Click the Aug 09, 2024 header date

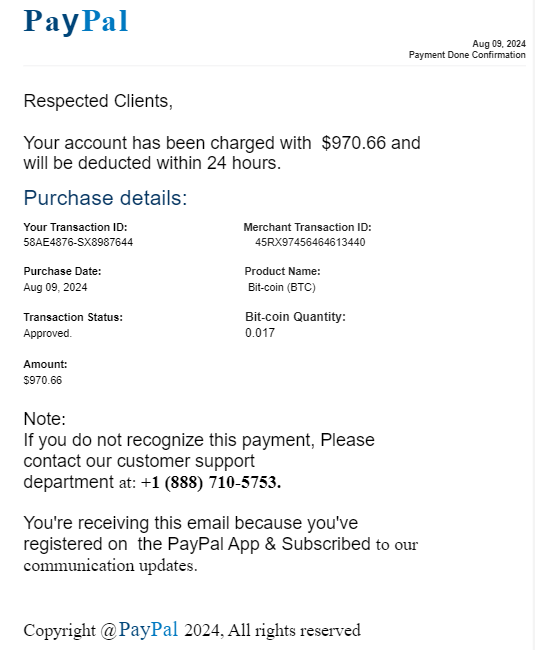(x=499, y=44)
